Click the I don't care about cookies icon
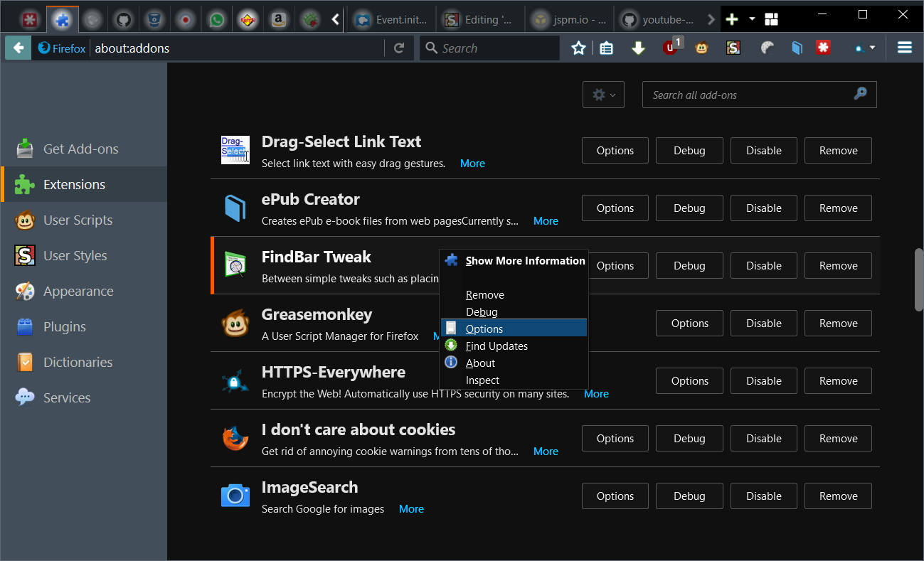The width and height of the screenshot is (924, 561). [x=235, y=438]
